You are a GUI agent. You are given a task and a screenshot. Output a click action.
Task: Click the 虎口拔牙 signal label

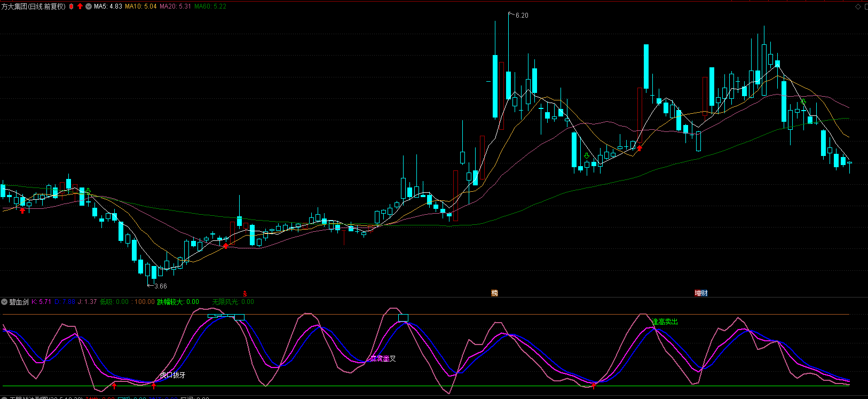pyautogui.click(x=173, y=375)
